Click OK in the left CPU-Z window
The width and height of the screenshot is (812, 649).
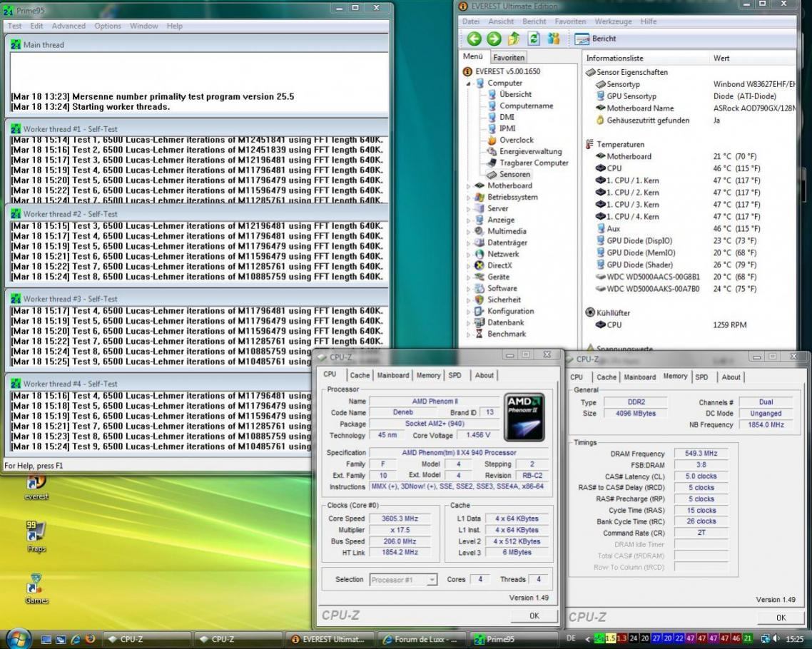534,616
